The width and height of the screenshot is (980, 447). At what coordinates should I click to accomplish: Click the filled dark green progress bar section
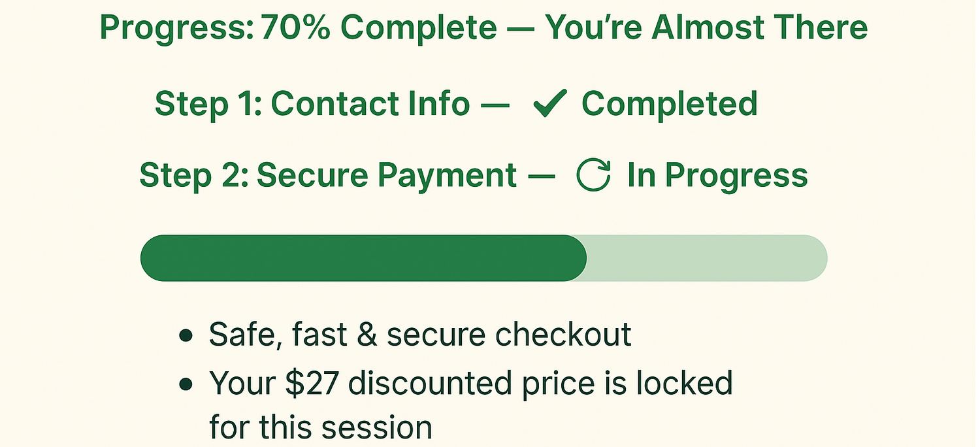tap(363, 258)
